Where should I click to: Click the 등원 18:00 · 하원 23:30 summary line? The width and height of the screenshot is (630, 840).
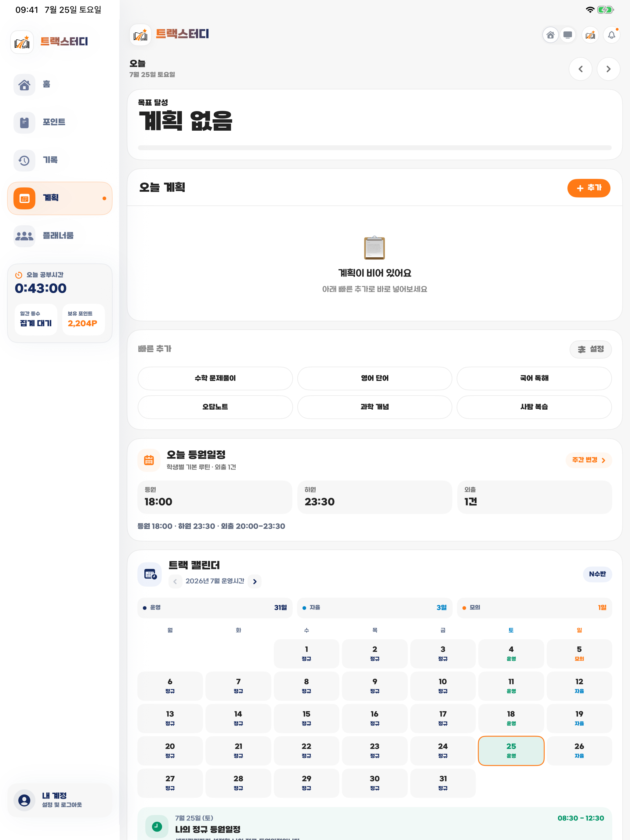211,526
